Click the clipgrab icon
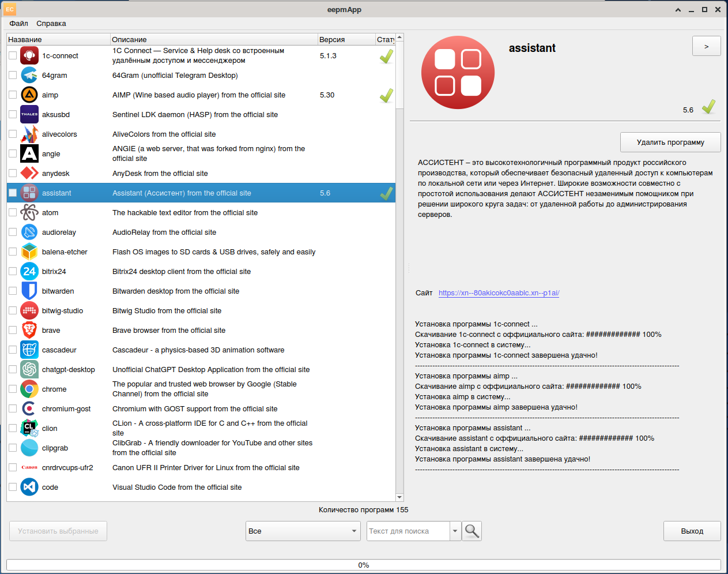Image resolution: width=728 pixels, height=574 pixels. 29,448
